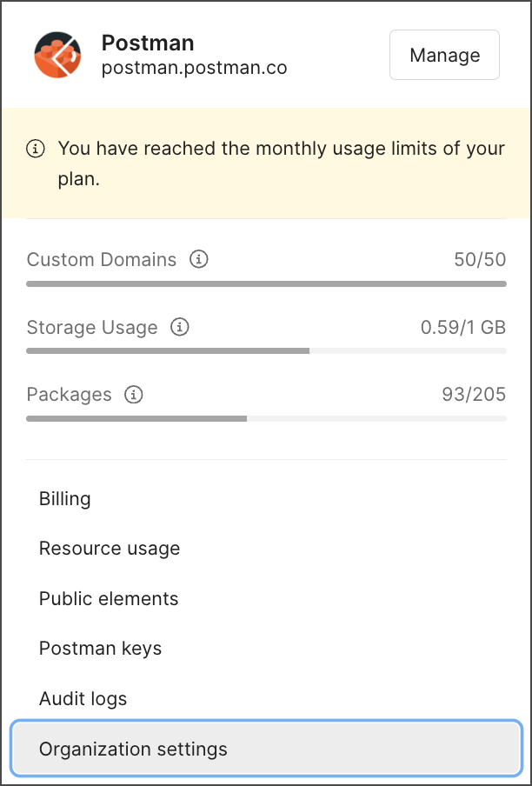Screen dimensions: 532x786
Task: Click the Custom Domains progress bar
Action: point(266,283)
